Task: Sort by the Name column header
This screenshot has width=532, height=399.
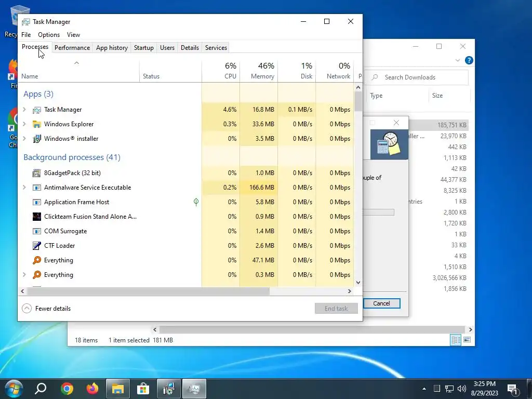Action: pyautogui.click(x=78, y=71)
